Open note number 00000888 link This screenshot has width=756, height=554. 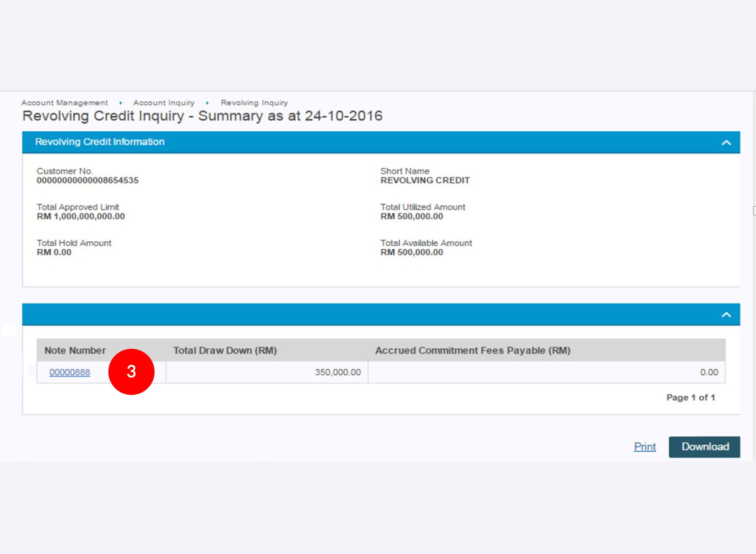[70, 372]
